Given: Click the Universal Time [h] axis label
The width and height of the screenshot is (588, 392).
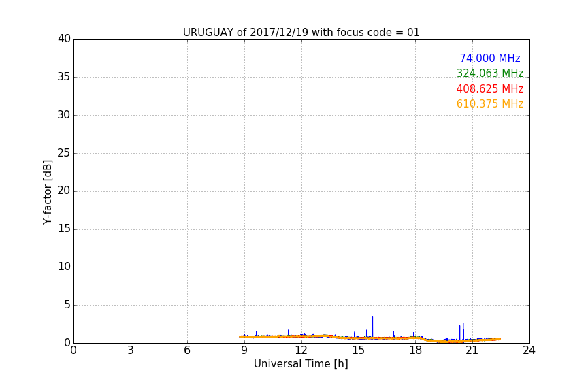Looking at the screenshot, I should (x=301, y=364).
